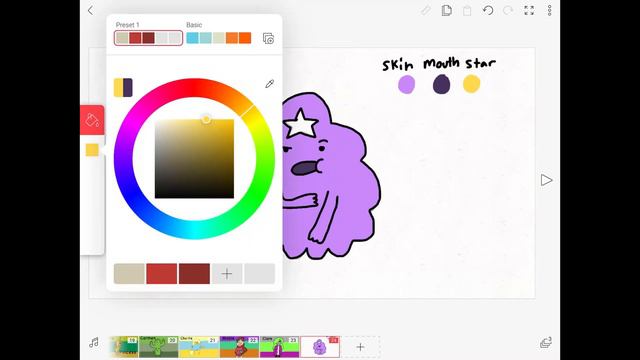
Task: Copy the frame with the copy icon
Action: pos(447,11)
